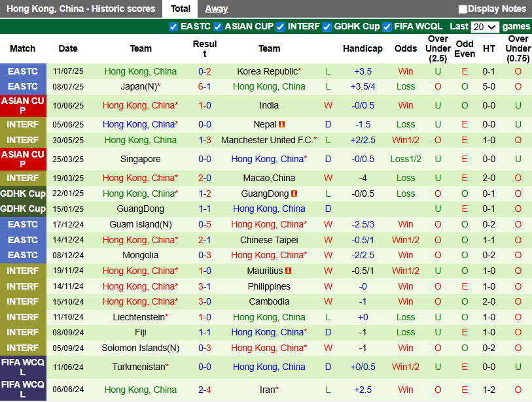Click the 3-0 result against Cambodia

(x=205, y=301)
